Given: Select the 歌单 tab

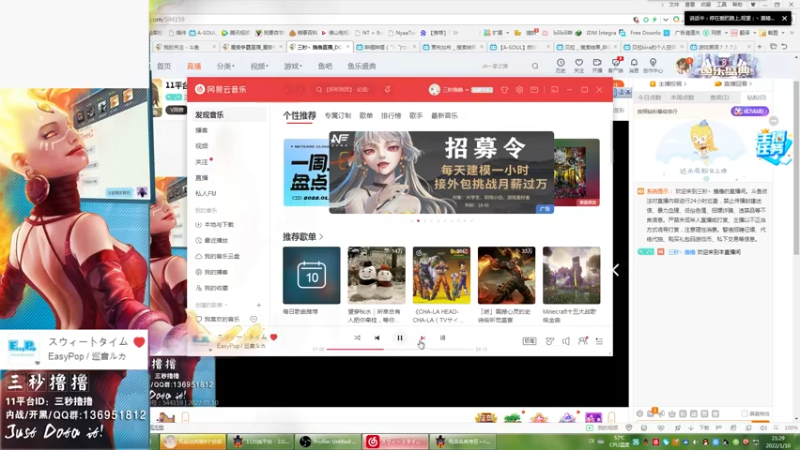Looking at the screenshot, I should pos(366,116).
